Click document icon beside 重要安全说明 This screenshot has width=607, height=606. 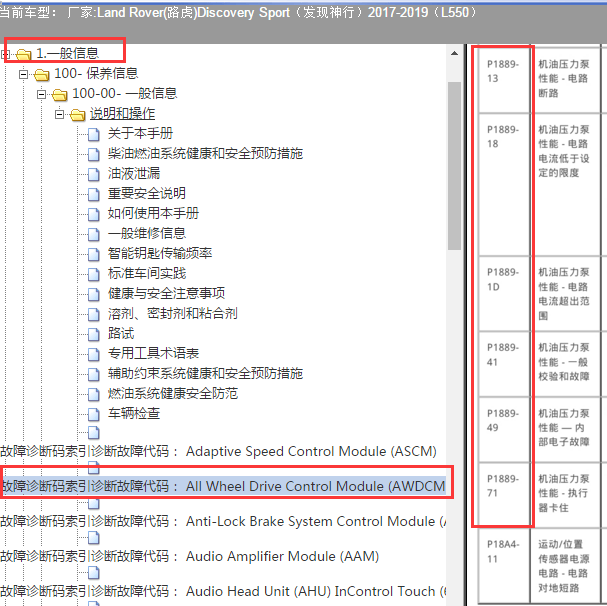[x=94, y=194]
